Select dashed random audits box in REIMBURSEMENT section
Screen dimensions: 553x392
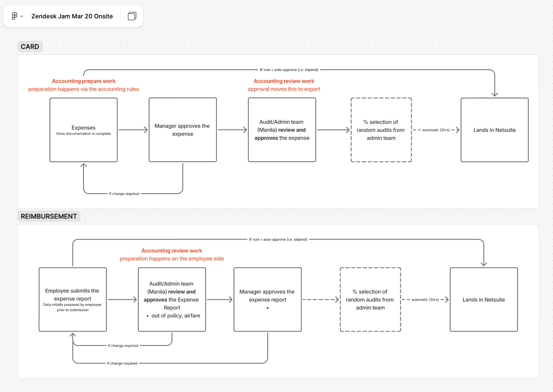click(370, 299)
